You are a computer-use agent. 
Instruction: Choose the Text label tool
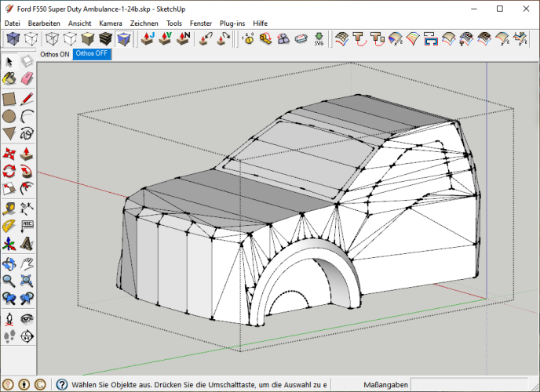click(x=27, y=226)
